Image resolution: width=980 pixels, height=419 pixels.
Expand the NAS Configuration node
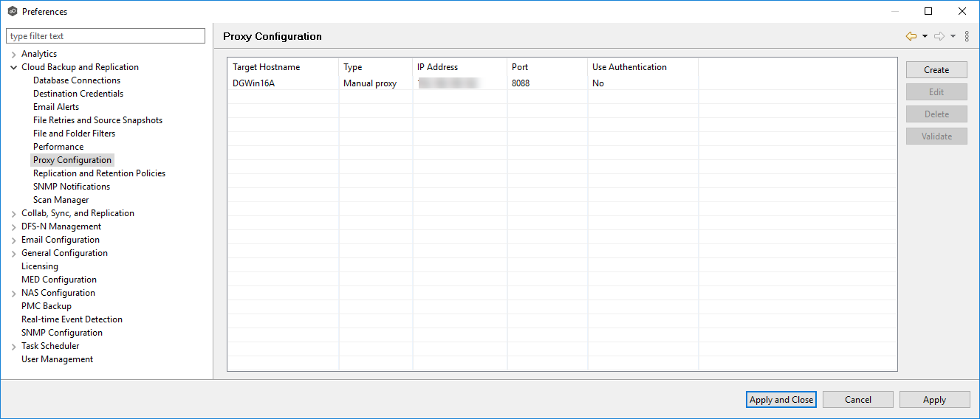[x=14, y=293]
